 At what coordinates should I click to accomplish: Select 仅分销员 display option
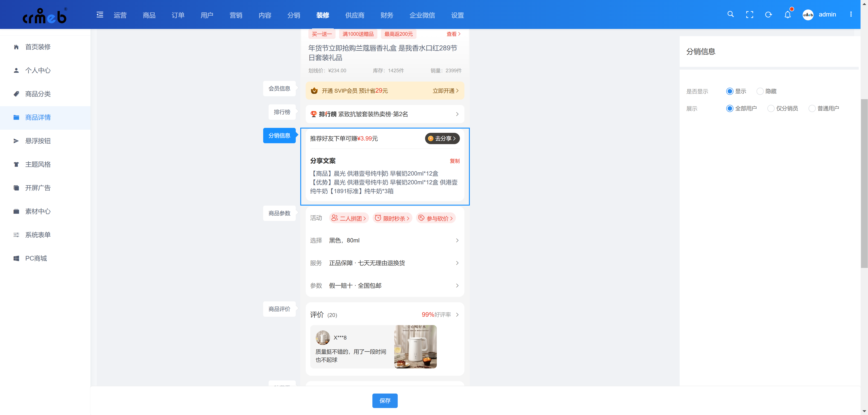[x=771, y=108]
